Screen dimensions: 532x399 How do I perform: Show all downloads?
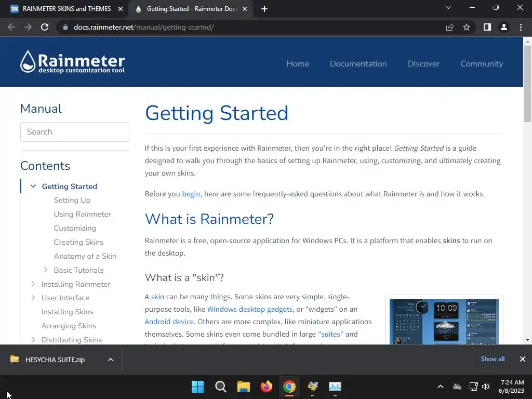[x=493, y=359]
